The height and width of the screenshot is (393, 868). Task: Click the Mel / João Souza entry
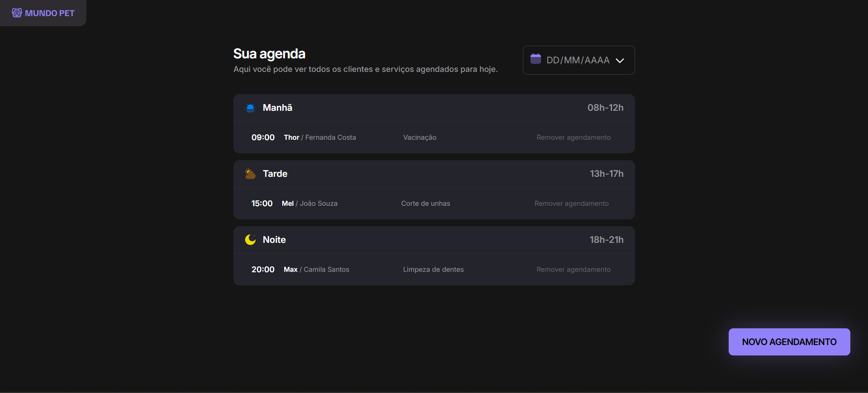click(x=309, y=204)
